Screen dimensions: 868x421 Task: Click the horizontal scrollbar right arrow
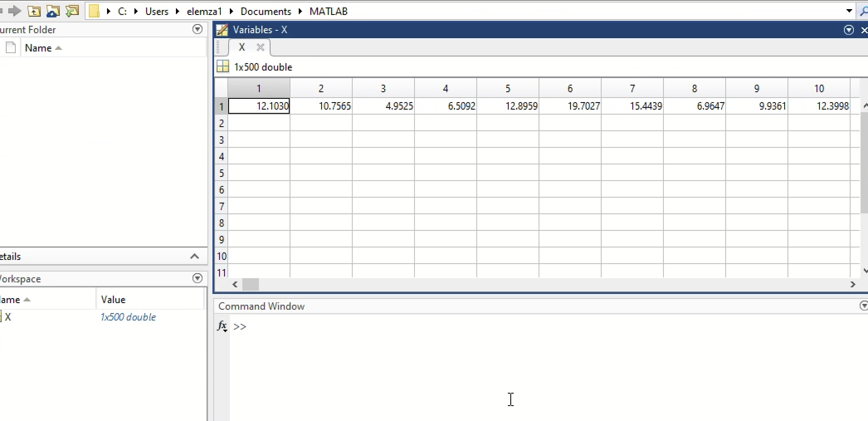point(853,284)
